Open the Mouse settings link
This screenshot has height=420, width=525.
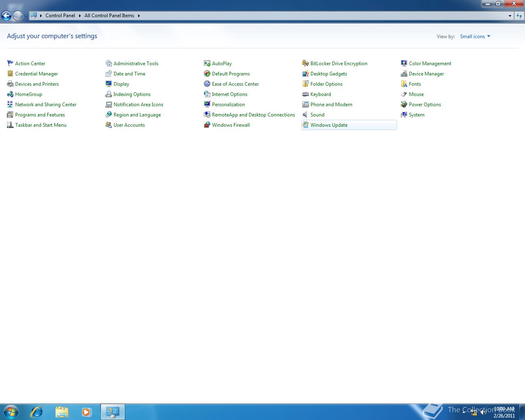tap(416, 94)
